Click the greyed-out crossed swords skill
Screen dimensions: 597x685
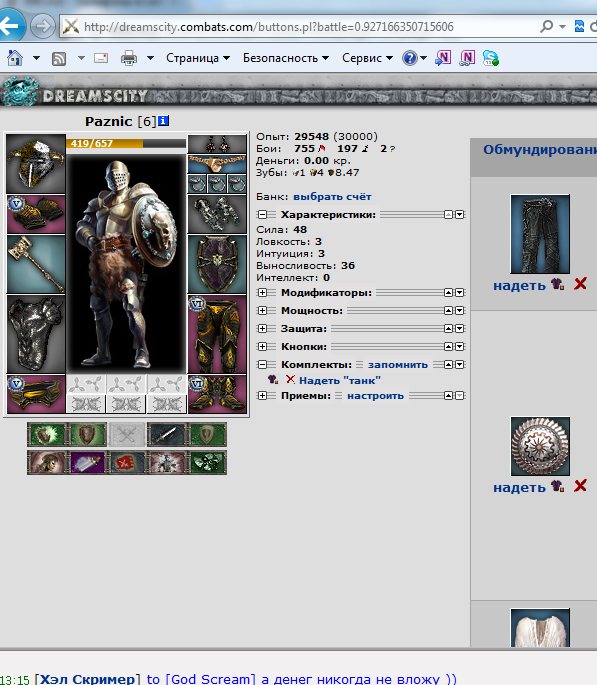pos(127,435)
